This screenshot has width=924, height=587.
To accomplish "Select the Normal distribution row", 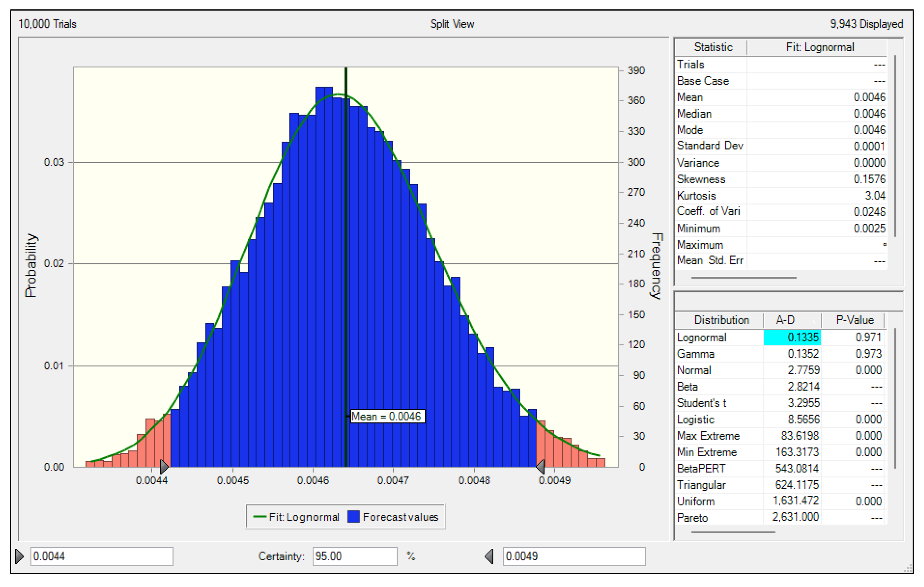I will click(x=694, y=370).
